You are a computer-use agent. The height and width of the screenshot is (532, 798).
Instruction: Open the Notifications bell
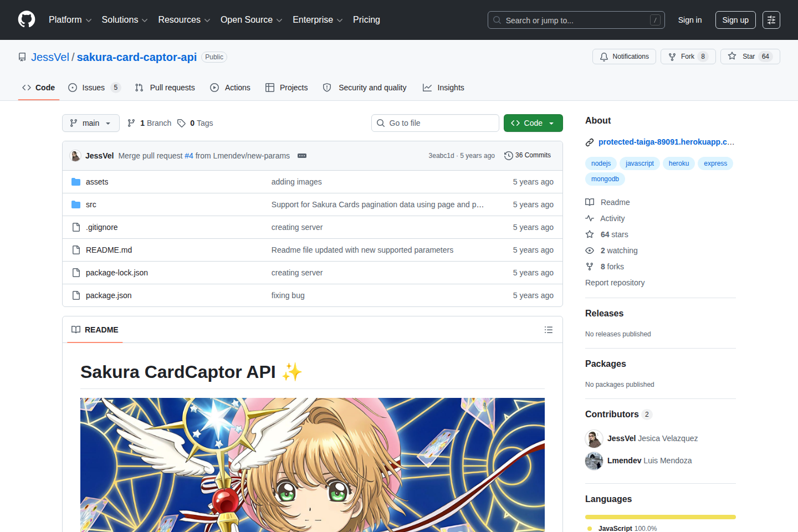(x=603, y=56)
